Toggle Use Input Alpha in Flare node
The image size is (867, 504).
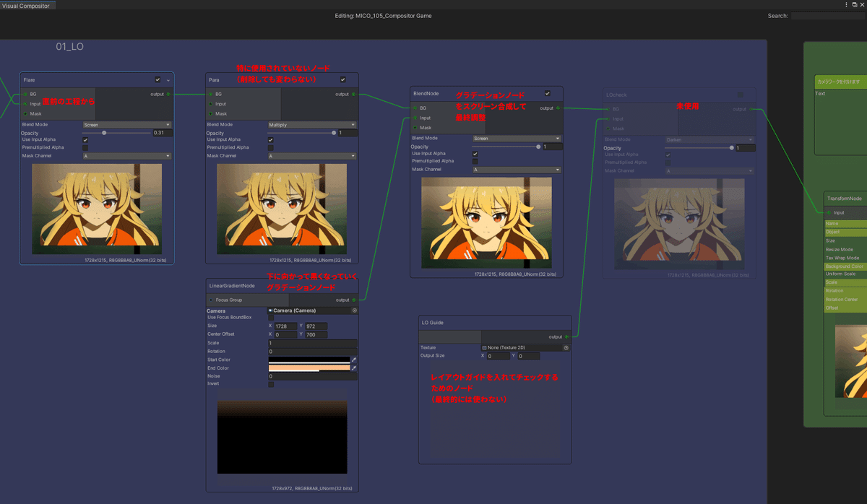[86, 140]
